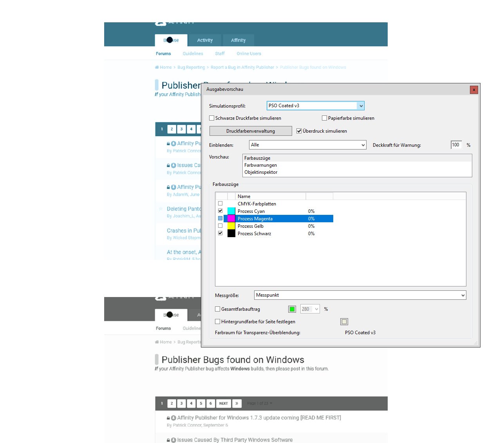Viewport: 504px width, 443px height.
Task: Open the Simulationsprofil dropdown PSO Coated v3
Action: coord(316,106)
